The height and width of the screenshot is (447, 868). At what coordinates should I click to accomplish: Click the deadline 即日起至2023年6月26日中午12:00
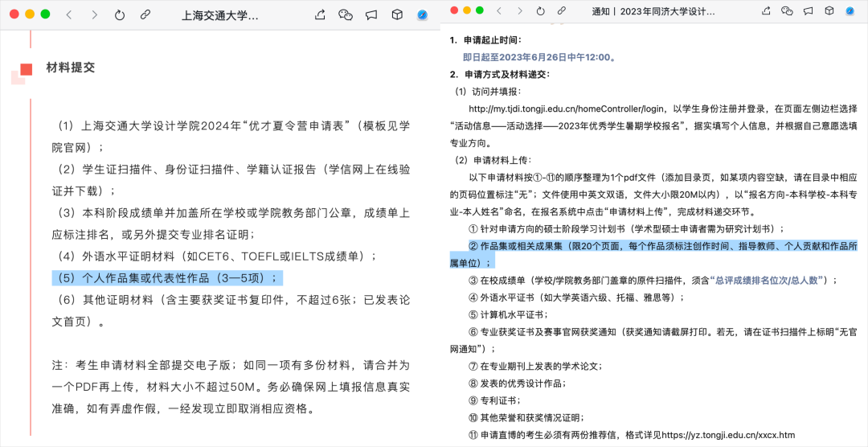[540, 56]
